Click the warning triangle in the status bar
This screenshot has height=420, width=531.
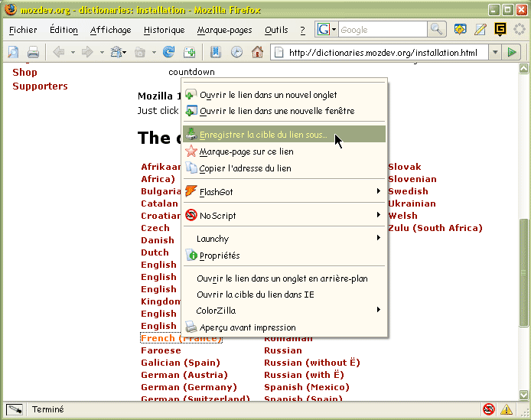pos(507,409)
